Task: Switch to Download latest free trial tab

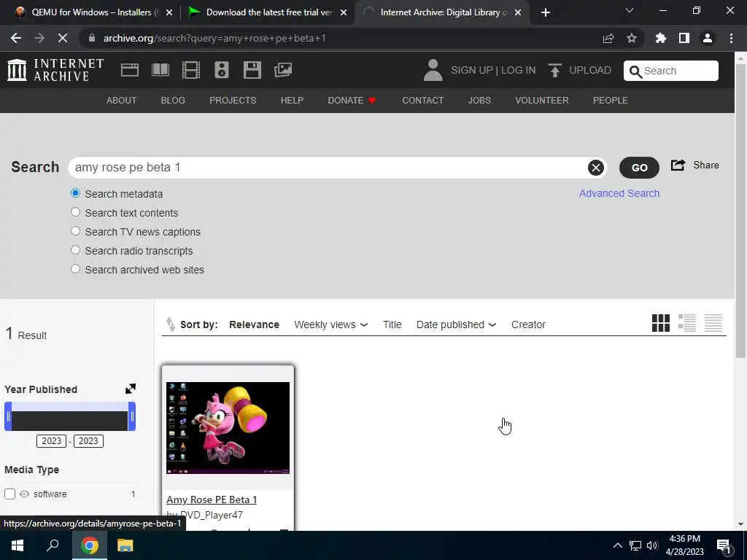Action: pyautogui.click(x=269, y=12)
